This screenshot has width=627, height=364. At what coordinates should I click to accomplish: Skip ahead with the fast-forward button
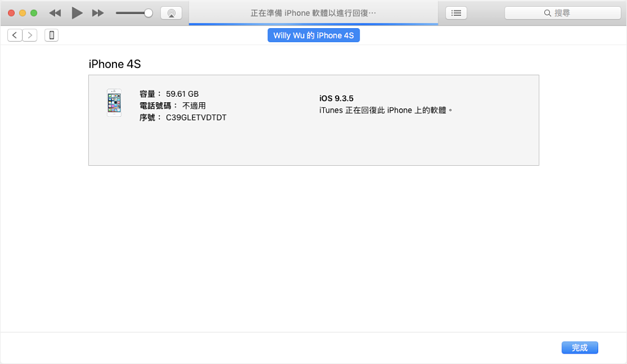point(98,13)
